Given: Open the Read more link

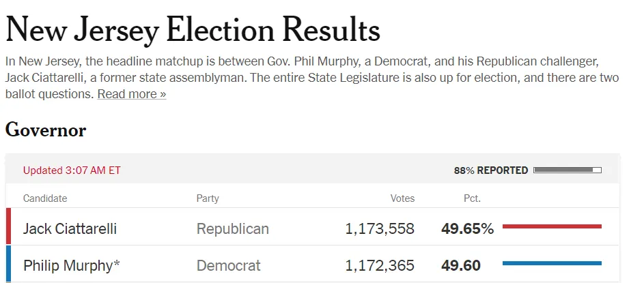Looking at the screenshot, I should 131,94.
